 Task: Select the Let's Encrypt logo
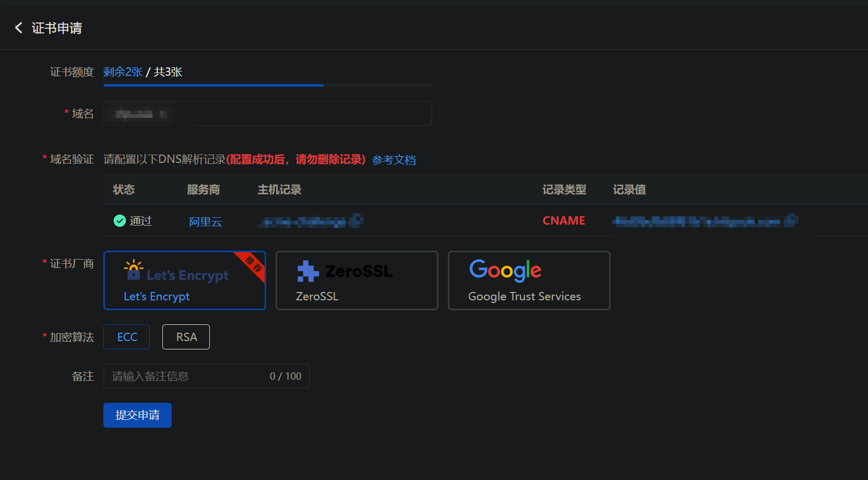pos(176,271)
